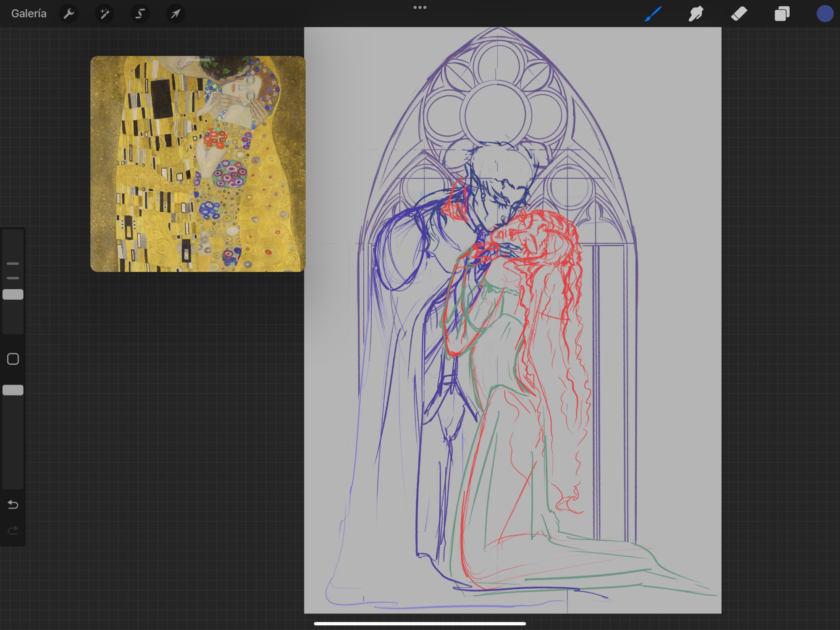Tap the reference window top grab handle
The width and height of the screenshot is (840, 630).
198,60
